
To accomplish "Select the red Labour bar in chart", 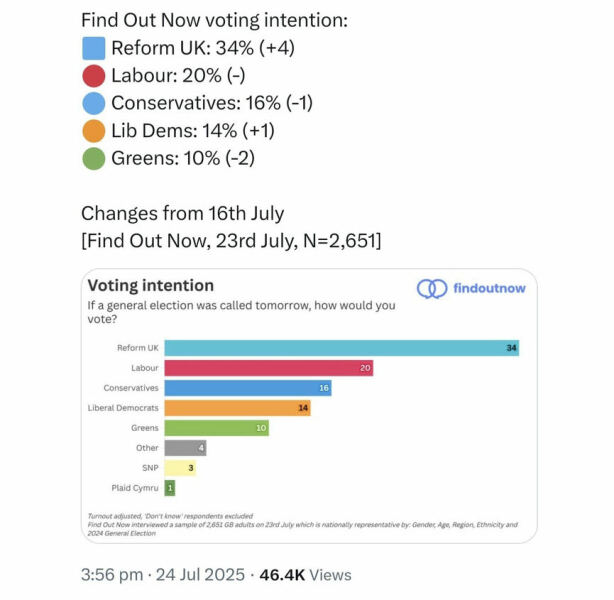I will tap(269, 368).
